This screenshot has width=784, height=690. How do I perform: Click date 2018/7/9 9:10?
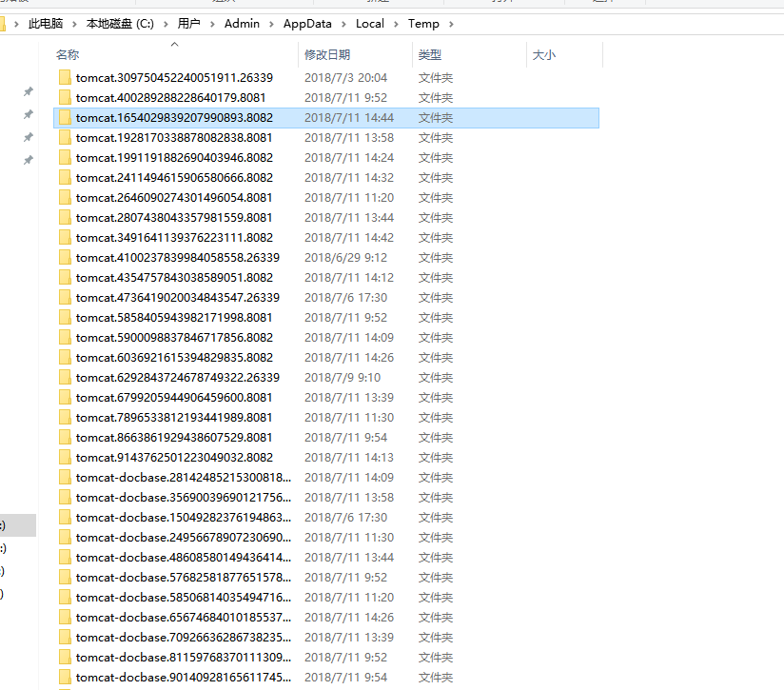pos(343,378)
